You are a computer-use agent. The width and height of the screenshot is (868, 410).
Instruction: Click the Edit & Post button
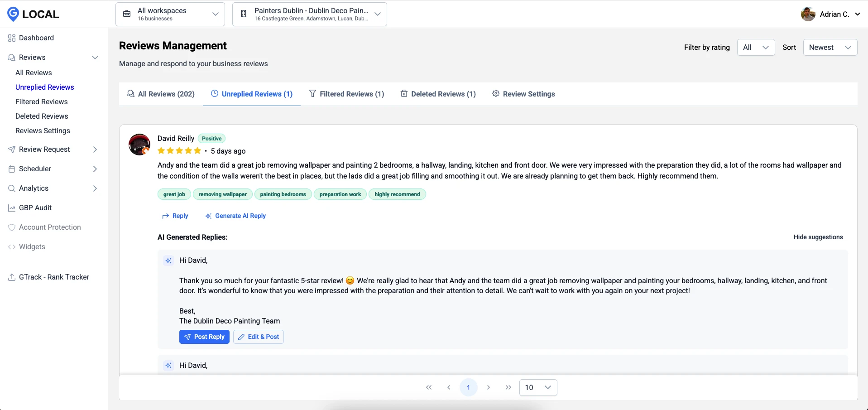click(x=258, y=337)
